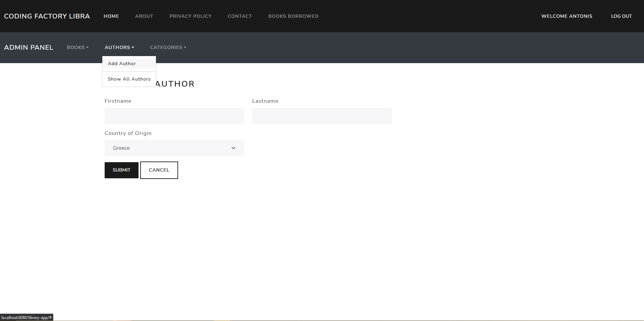Log out of the library app

click(621, 16)
